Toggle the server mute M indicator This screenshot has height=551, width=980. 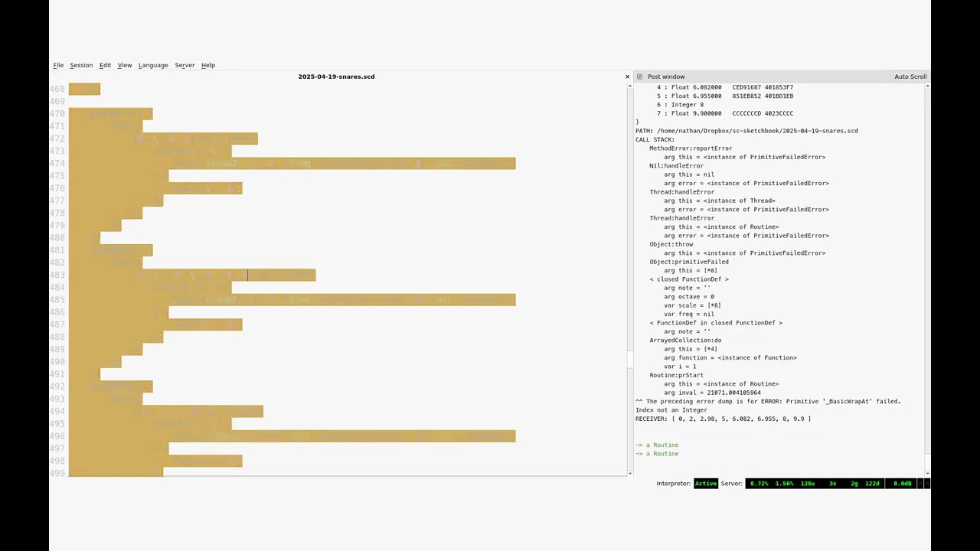pyautogui.click(x=920, y=484)
